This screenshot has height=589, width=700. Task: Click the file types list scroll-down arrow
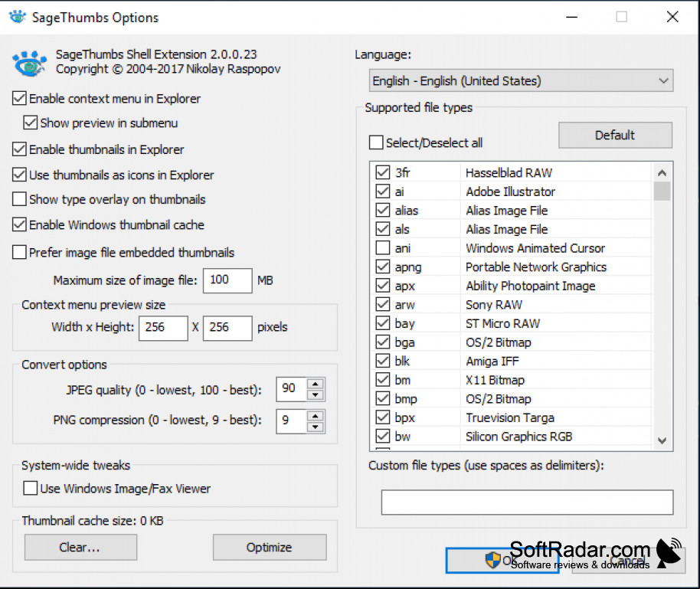[x=662, y=440]
